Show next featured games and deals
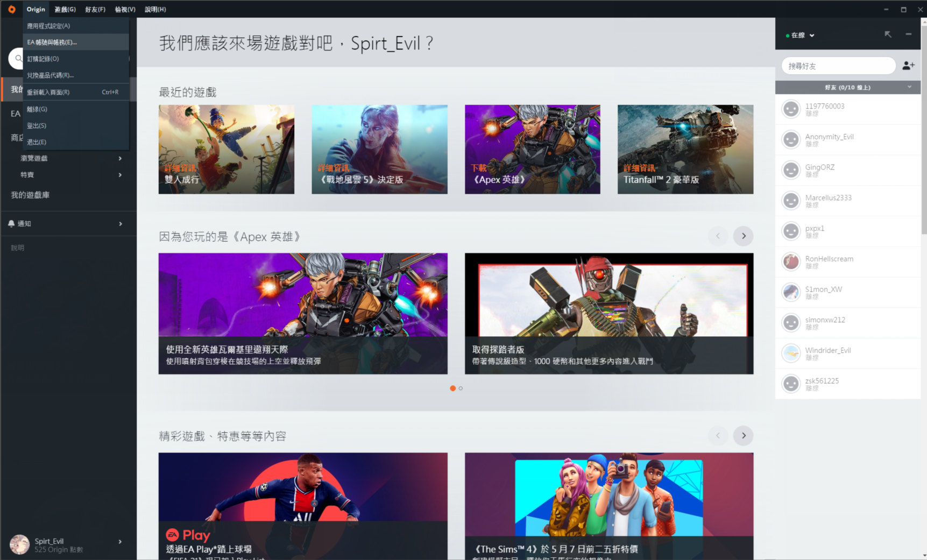The image size is (927, 560). tap(744, 435)
